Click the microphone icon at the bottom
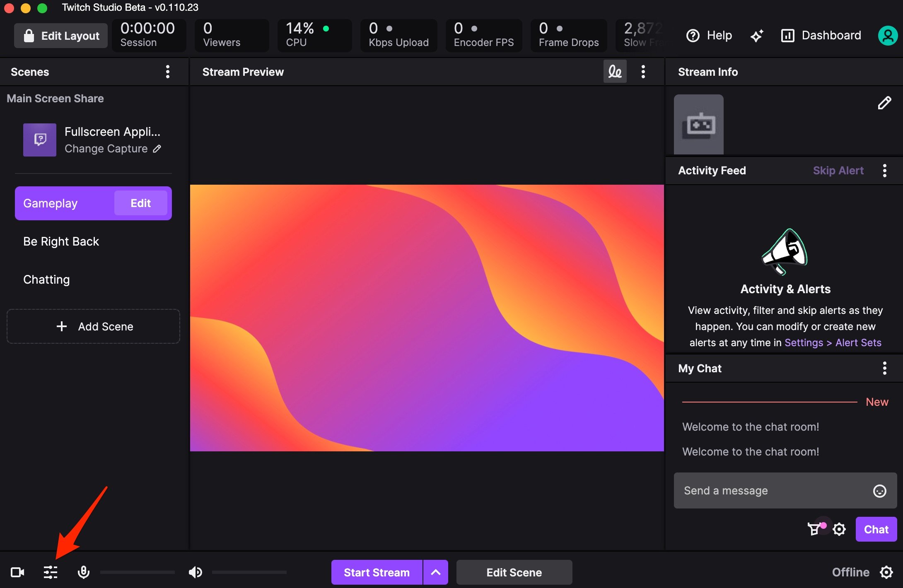The height and width of the screenshot is (588, 903). point(83,572)
